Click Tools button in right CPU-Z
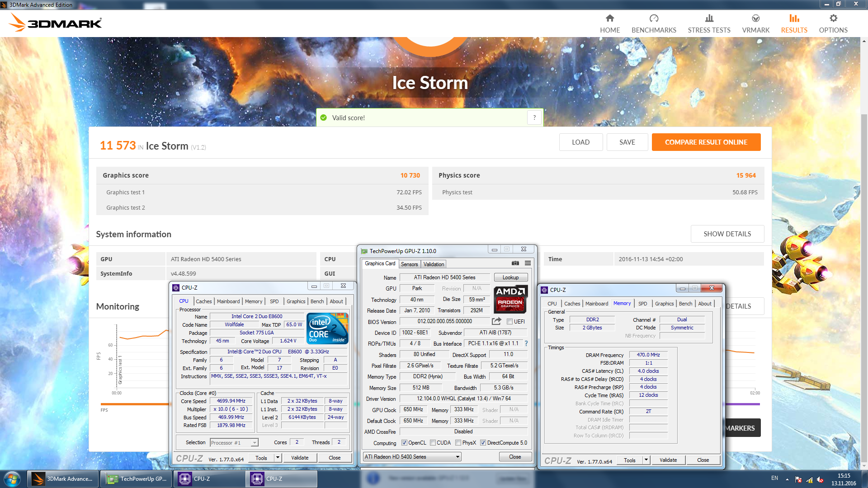Screen dimensions: 868x488 point(629,460)
